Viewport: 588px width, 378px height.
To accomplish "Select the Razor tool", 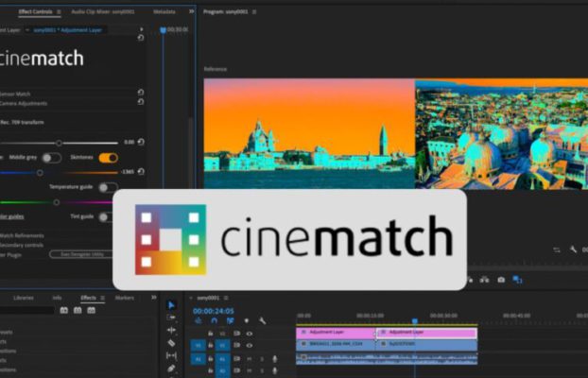I will point(171,343).
